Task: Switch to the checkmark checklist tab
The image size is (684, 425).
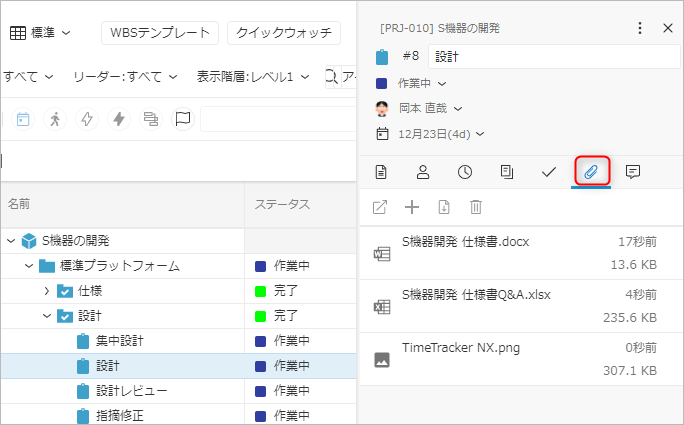Action: [548, 171]
